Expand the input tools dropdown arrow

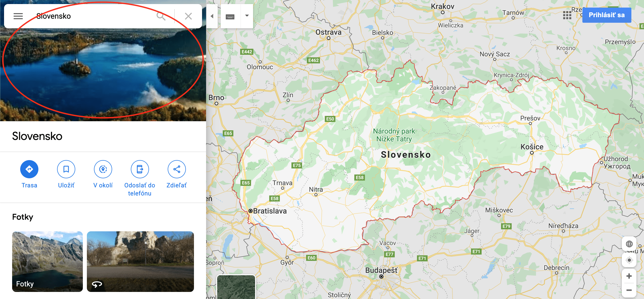coord(247,16)
